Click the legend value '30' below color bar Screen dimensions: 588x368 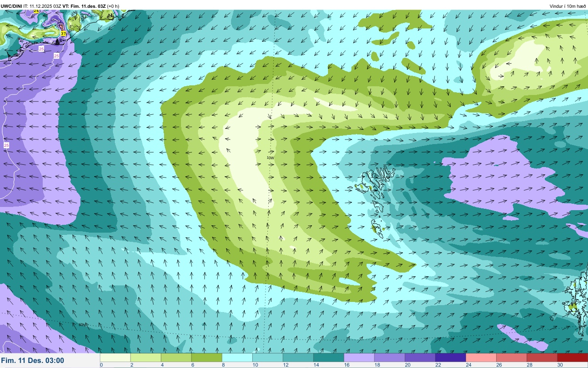(560, 365)
